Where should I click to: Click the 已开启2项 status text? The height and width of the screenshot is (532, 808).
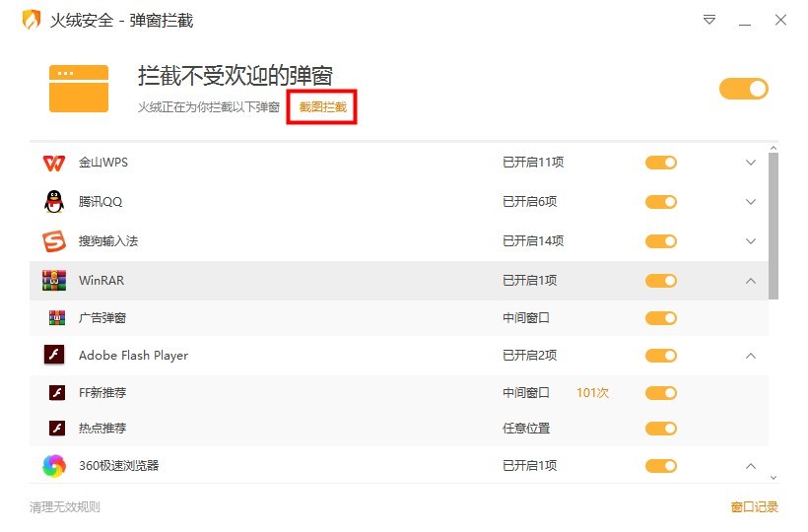pos(530,356)
